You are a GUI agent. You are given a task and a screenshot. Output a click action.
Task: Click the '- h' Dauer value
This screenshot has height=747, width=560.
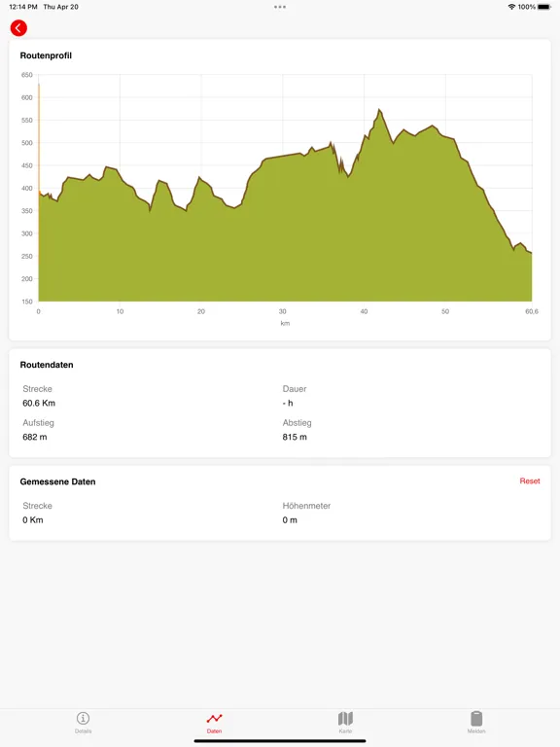coord(288,403)
